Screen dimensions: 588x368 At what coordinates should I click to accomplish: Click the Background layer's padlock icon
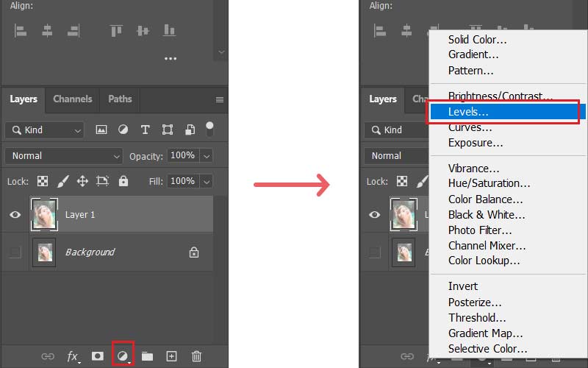(194, 252)
